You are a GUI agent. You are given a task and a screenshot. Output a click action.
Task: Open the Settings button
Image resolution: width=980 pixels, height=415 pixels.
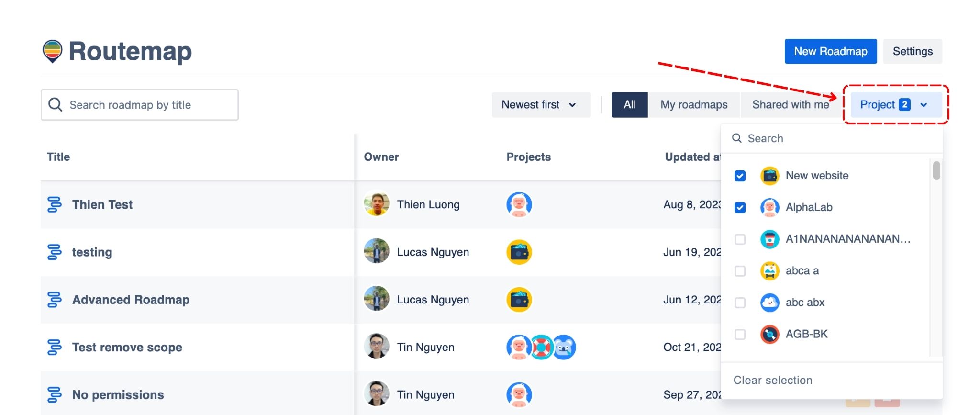pyautogui.click(x=912, y=51)
